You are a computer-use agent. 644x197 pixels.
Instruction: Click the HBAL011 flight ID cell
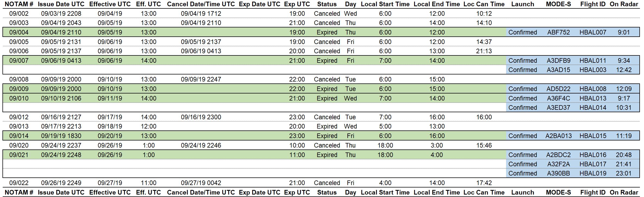[593, 61]
